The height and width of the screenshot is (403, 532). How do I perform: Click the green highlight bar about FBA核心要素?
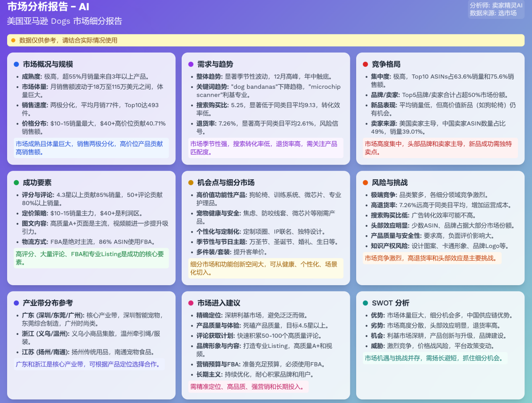(x=91, y=258)
